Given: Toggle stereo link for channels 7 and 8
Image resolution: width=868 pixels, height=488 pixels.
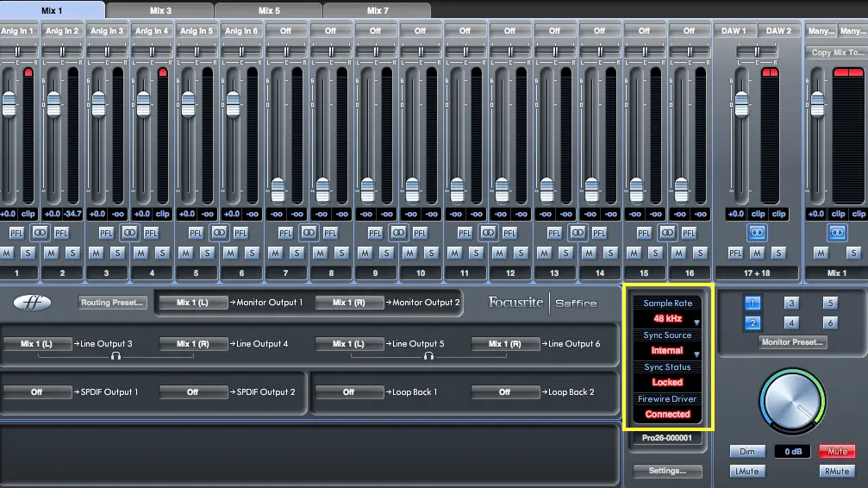Looking at the screenshot, I should (x=309, y=232).
